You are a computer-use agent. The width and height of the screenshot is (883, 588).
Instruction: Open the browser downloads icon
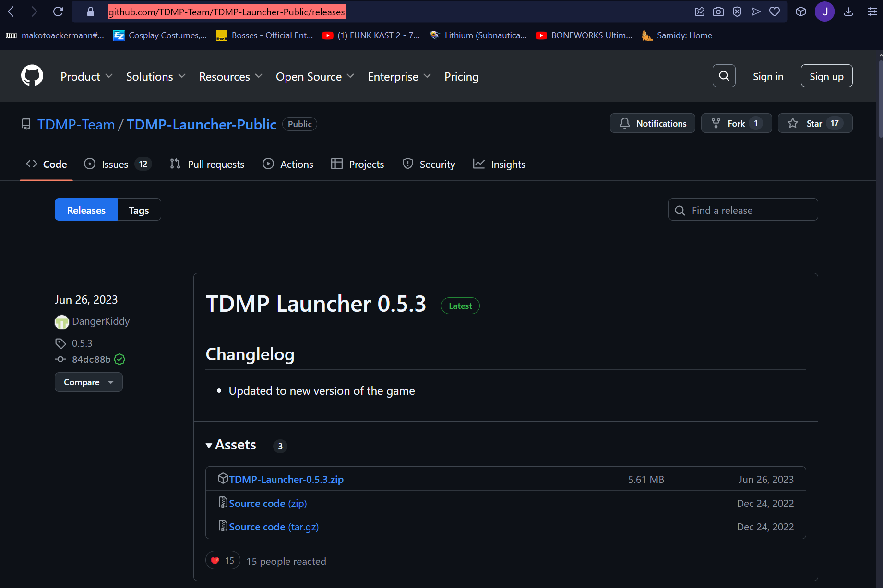(x=848, y=12)
